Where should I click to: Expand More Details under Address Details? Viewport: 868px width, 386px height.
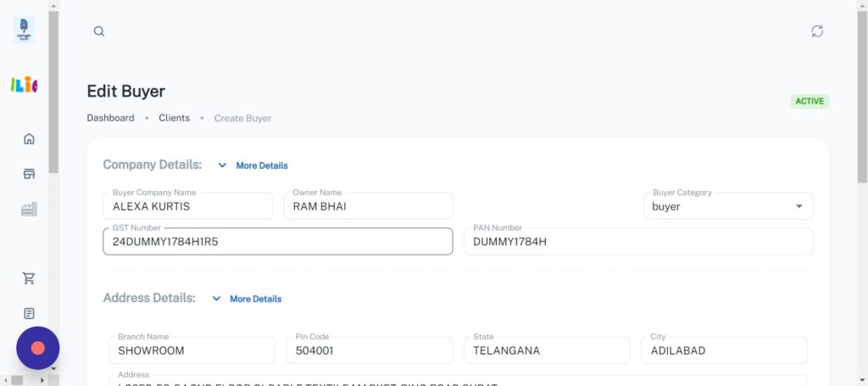tap(247, 299)
